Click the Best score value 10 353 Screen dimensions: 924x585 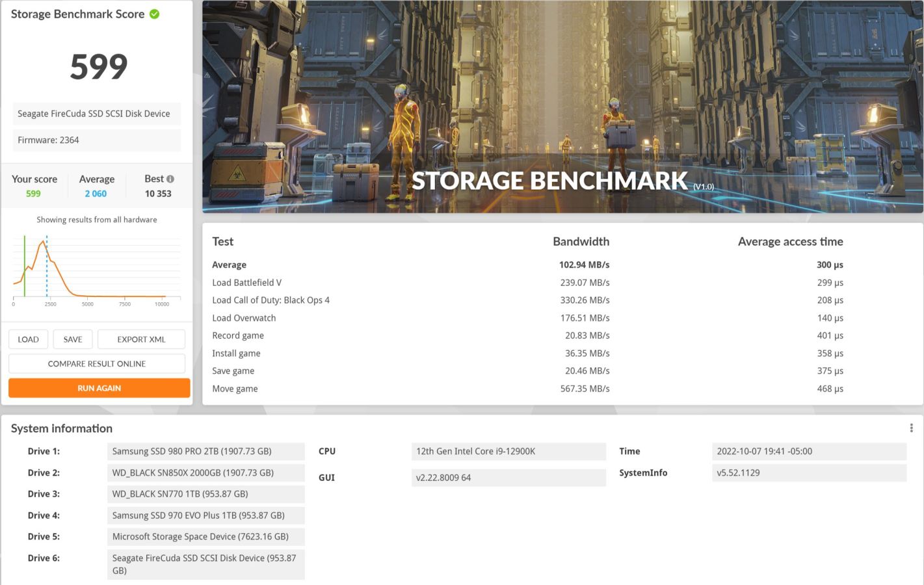pos(158,194)
